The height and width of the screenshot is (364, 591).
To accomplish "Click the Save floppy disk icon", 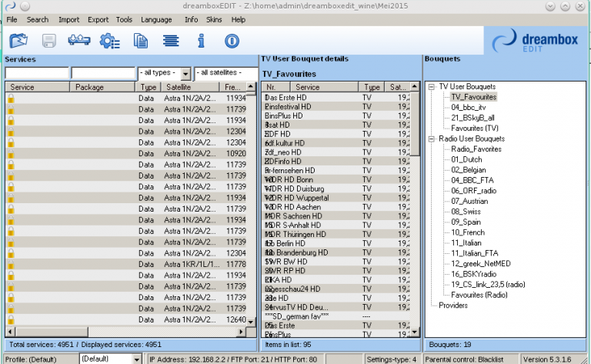I will tap(48, 41).
